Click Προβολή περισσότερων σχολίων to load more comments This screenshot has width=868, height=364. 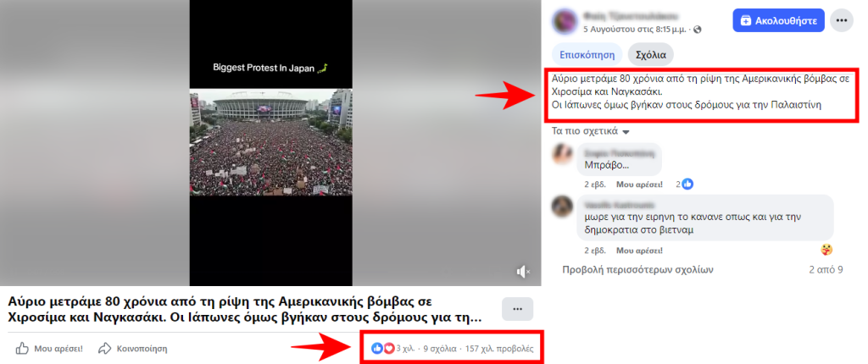[x=637, y=270]
